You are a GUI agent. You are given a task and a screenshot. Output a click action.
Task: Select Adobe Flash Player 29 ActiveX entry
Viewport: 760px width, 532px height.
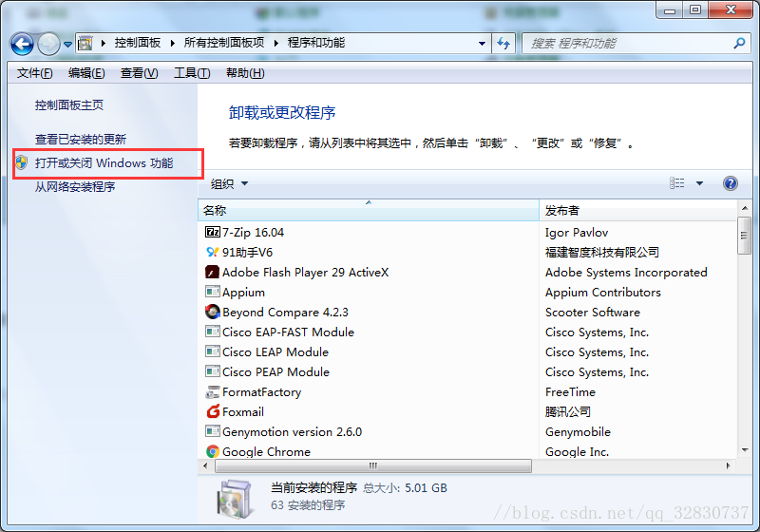click(305, 273)
